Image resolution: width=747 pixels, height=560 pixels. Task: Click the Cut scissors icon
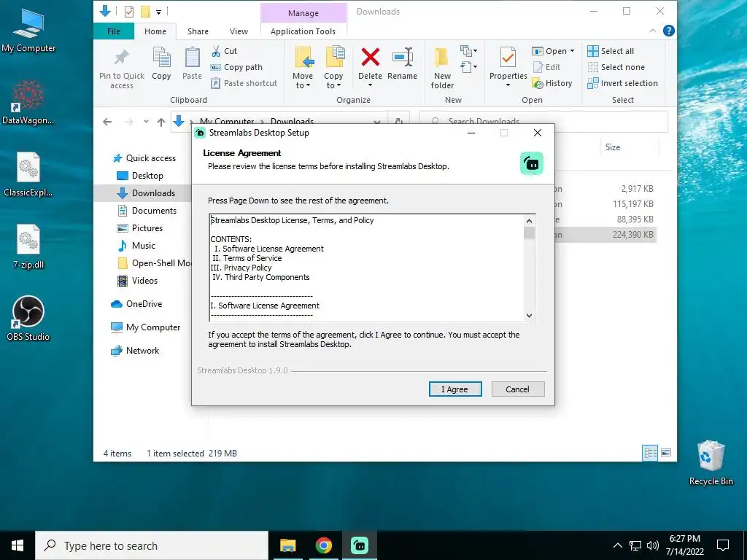[x=216, y=51]
